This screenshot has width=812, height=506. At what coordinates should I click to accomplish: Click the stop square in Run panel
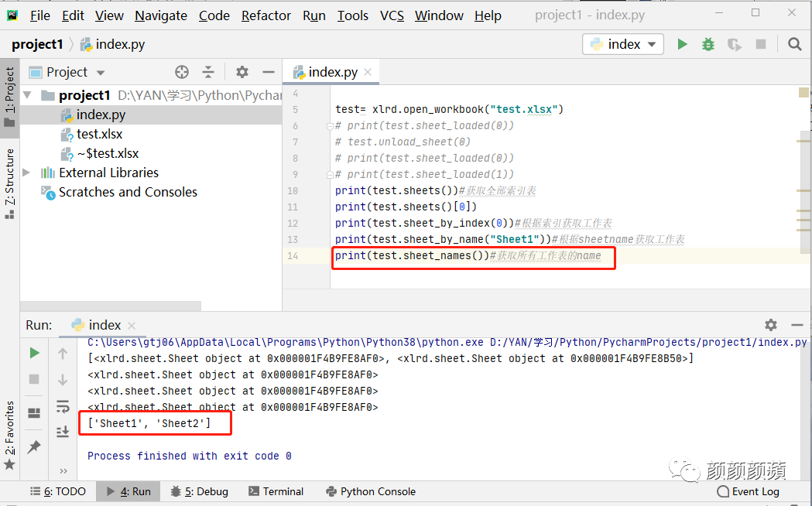point(34,379)
